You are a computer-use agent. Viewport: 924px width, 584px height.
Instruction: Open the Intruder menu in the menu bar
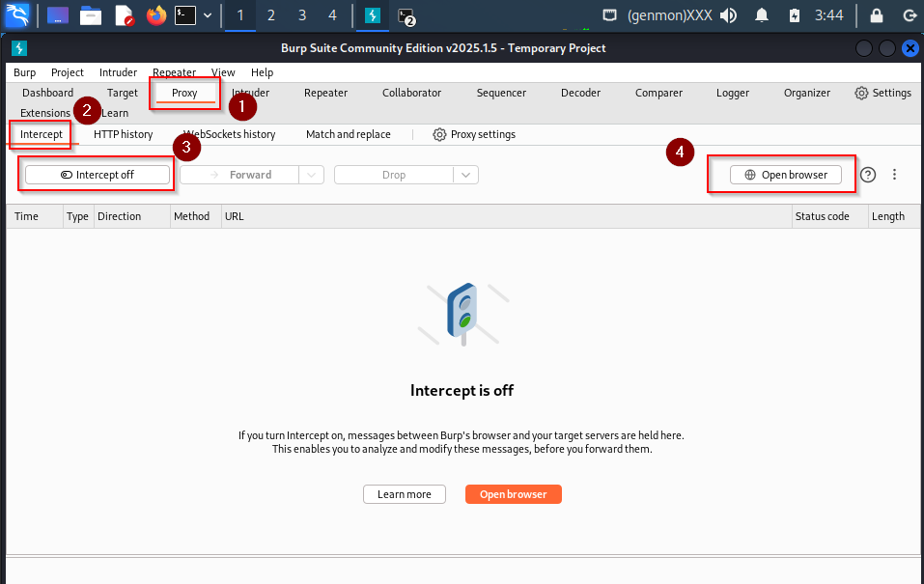(x=118, y=72)
